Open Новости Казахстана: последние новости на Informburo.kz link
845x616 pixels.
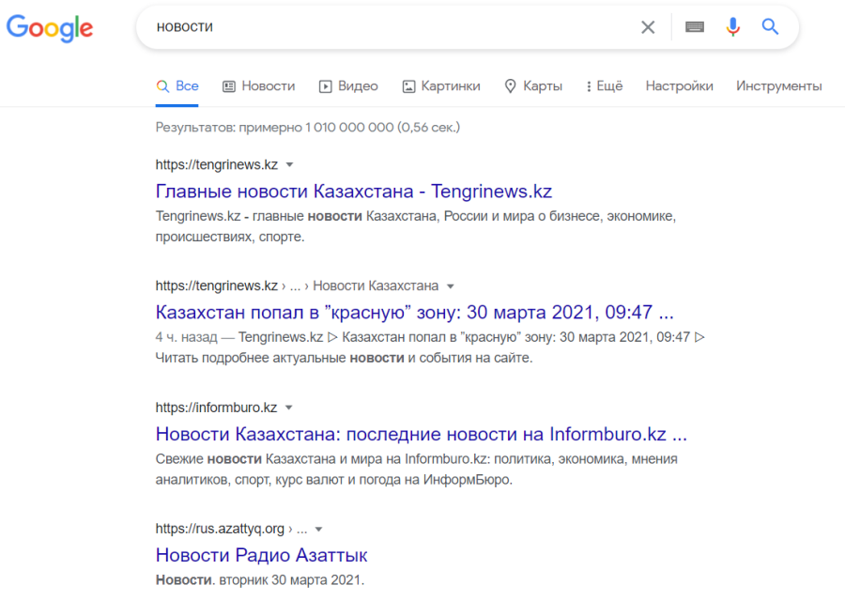[x=422, y=435]
